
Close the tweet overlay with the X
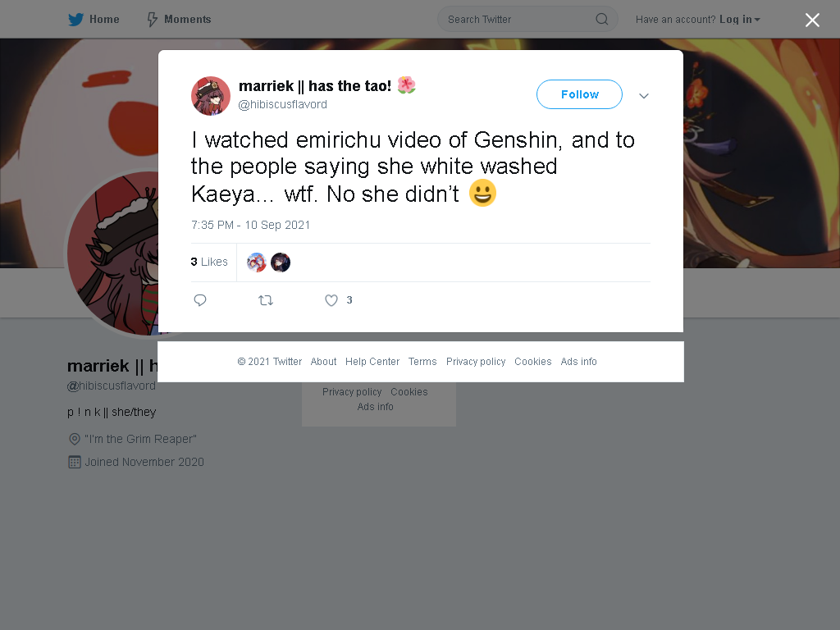(812, 20)
